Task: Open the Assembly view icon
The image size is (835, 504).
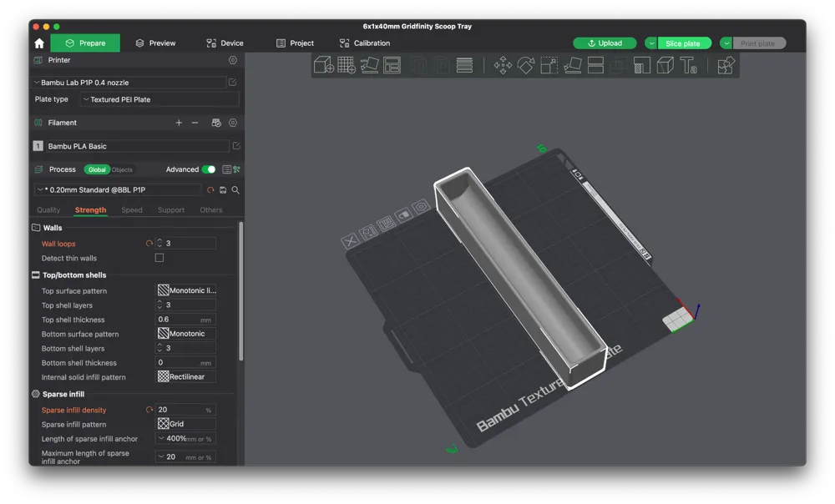Action: click(726, 65)
